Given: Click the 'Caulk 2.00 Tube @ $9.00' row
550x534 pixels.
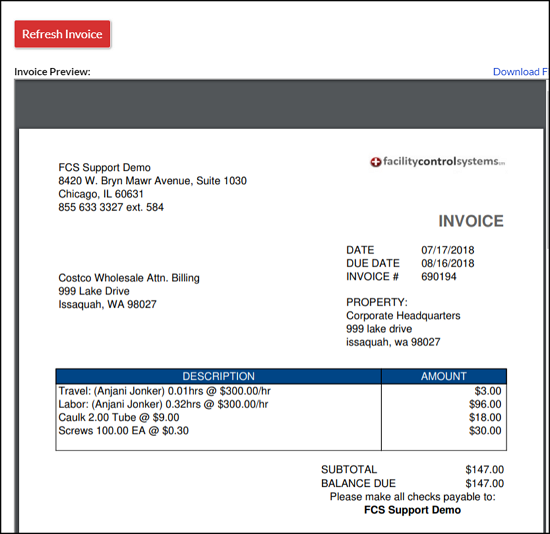Looking at the screenshot, I should [119, 418].
